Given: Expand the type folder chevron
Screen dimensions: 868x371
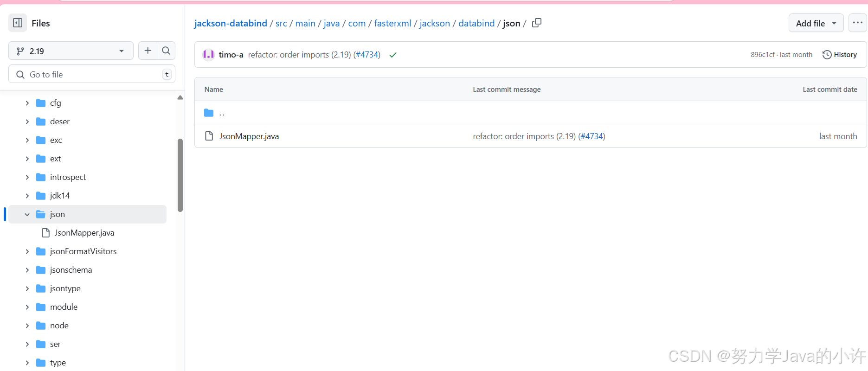Looking at the screenshot, I should 27,363.
